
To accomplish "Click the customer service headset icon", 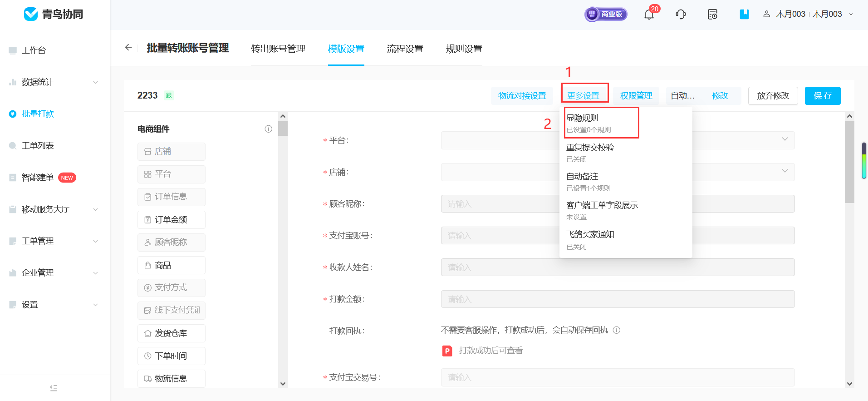I will pos(681,15).
